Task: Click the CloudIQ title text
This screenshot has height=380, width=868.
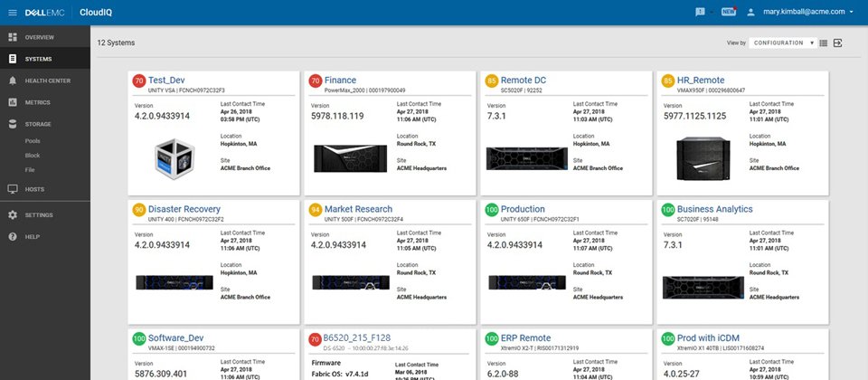Action: coord(96,12)
